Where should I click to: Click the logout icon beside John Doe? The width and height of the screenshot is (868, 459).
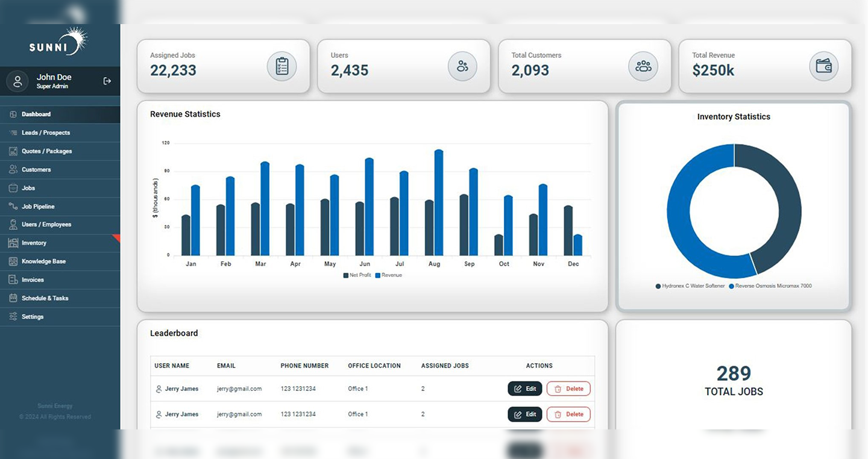click(x=107, y=81)
